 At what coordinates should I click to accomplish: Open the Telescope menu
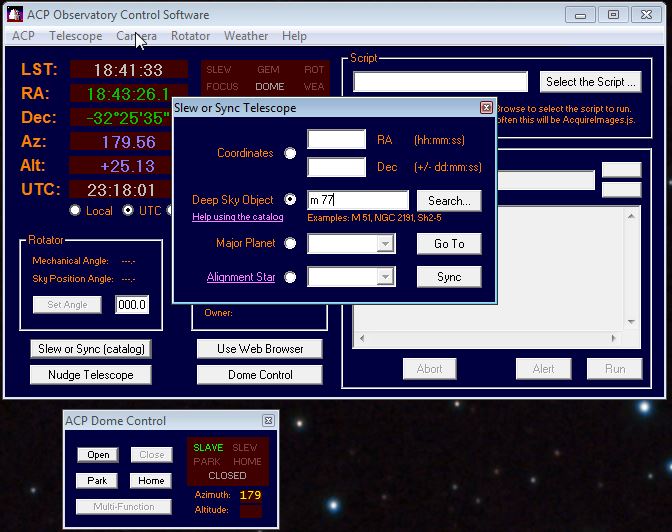tap(75, 36)
